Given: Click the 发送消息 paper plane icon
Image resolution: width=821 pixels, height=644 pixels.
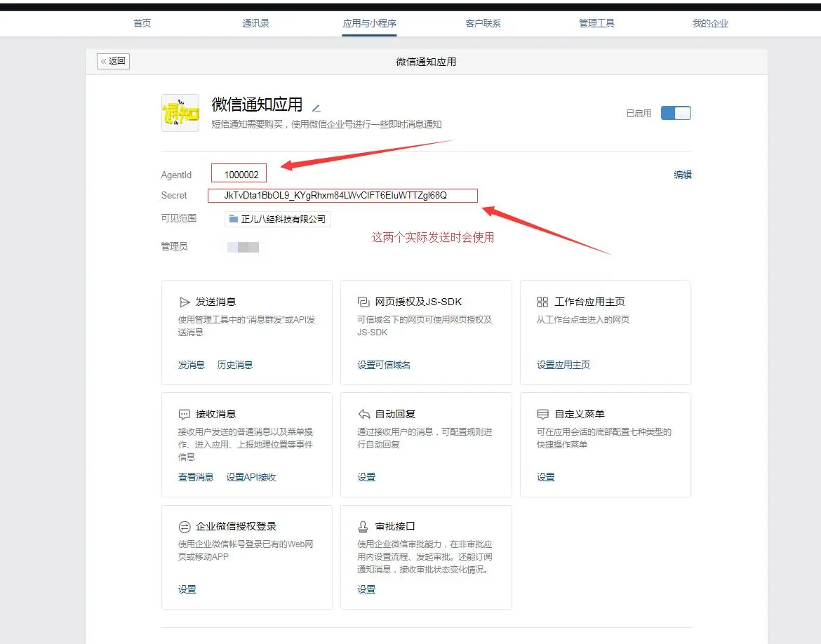Looking at the screenshot, I should [185, 302].
